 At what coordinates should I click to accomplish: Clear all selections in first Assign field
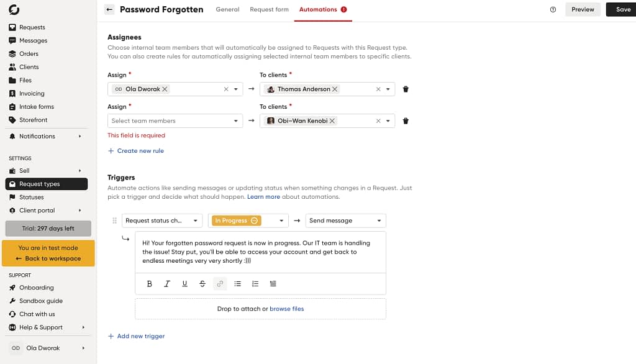[x=226, y=89]
